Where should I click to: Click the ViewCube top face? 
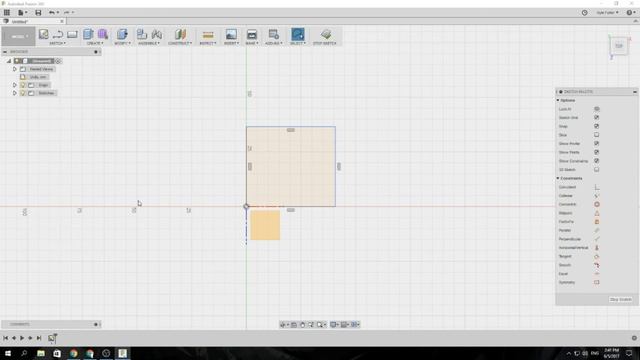pos(619,46)
